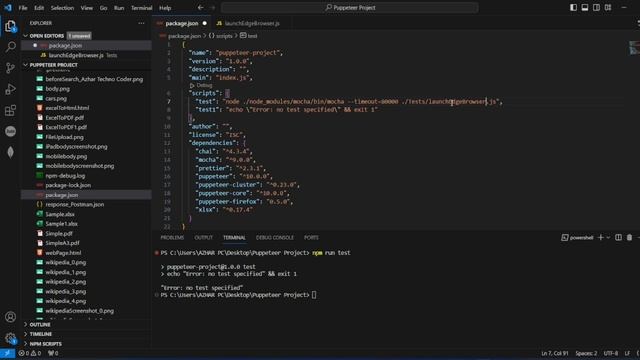Screen dimensions: 640x360
Task: Open the File menu
Action: point(23,8)
